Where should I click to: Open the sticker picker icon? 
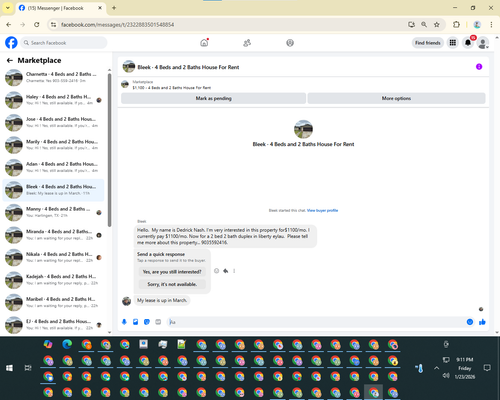tap(147, 322)
